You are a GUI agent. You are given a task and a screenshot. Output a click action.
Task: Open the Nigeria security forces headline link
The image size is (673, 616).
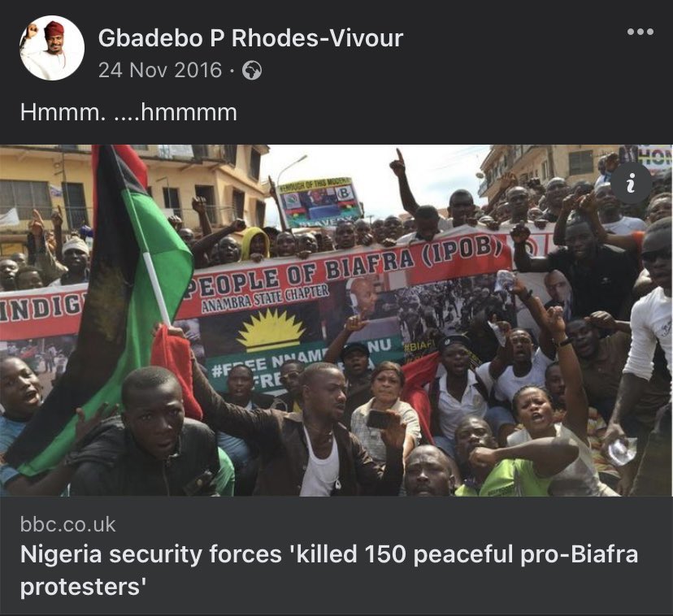point(328,570)
